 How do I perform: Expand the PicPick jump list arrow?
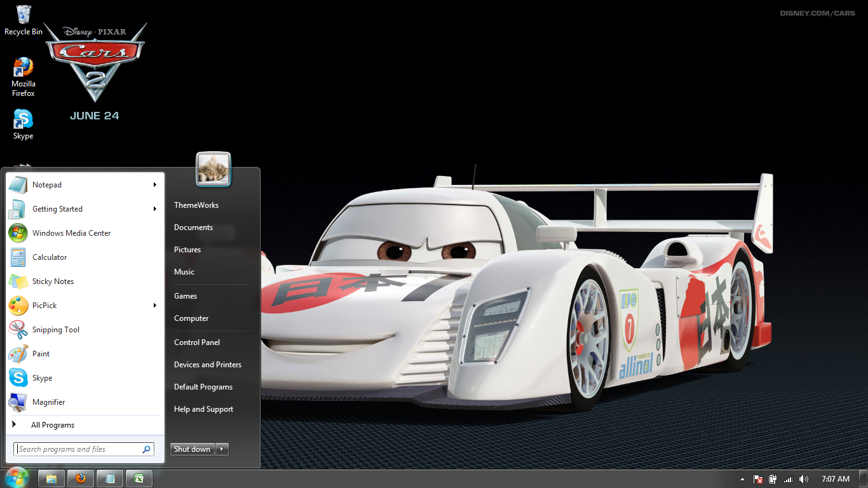coord(154,306)
